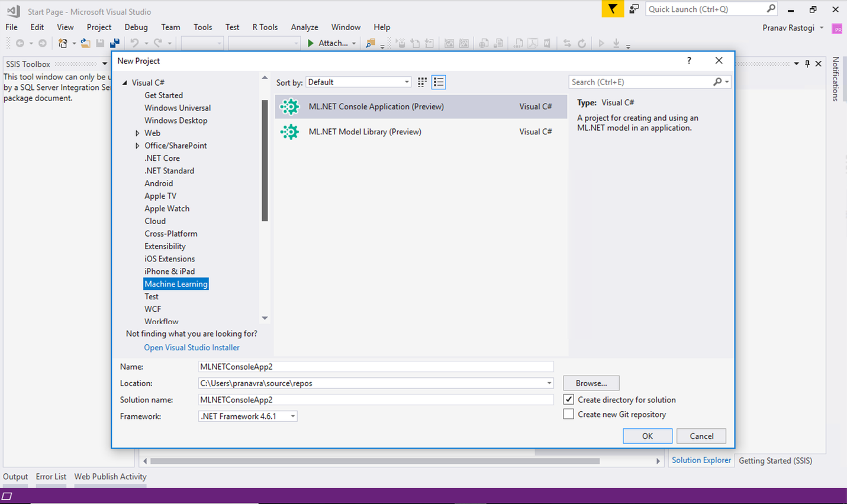Click the Browse button
The height and width of the screenshot is (504, 847).
coord(591,383)
